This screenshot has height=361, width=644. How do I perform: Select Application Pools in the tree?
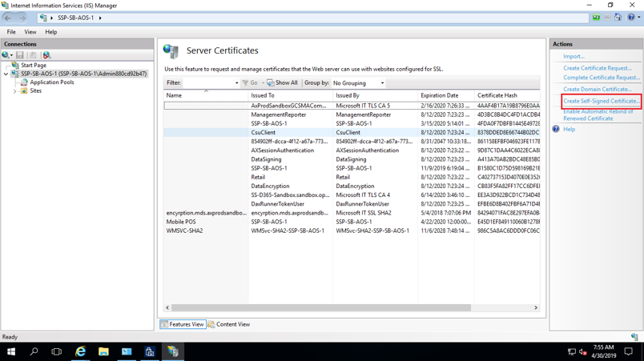(x=52, y=82)
